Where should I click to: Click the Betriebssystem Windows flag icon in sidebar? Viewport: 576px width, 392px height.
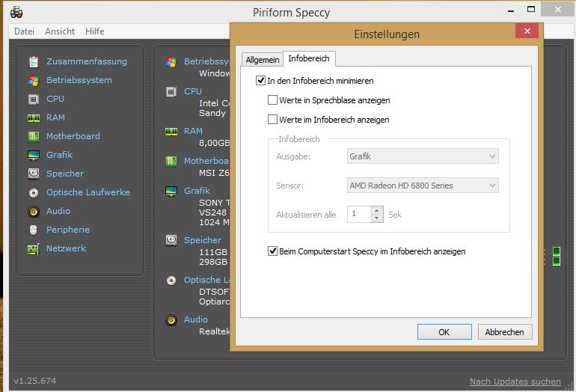coord(34,81)
